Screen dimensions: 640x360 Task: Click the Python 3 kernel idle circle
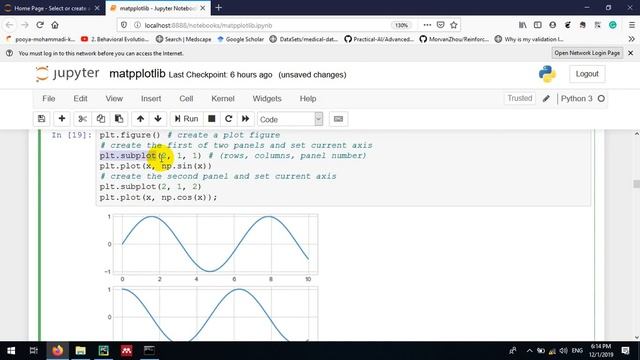coord(601,99)
